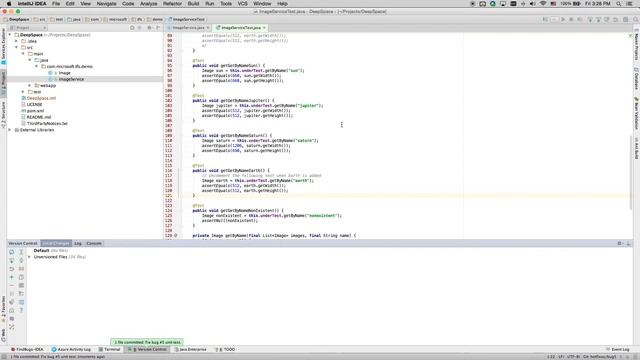The height and width of the screenshot is (360, 640).
Task: Click the tool windows icon in status bar corner
Action: coord(3,356)
